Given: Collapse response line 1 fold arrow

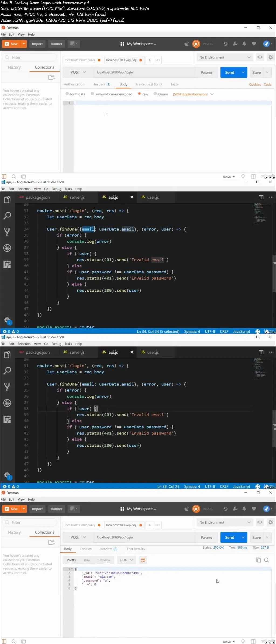Looking at the screenshot, I should [72, 569].
